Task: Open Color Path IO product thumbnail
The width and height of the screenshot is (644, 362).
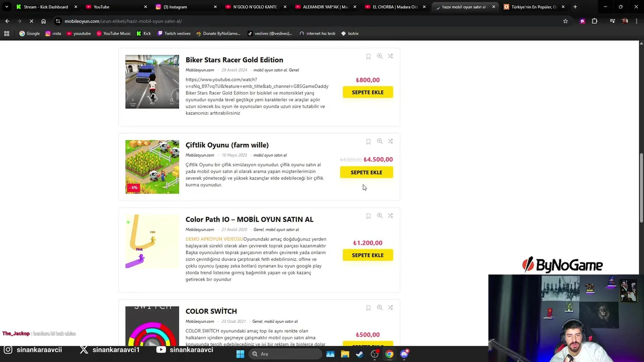Action: [152, 241]
